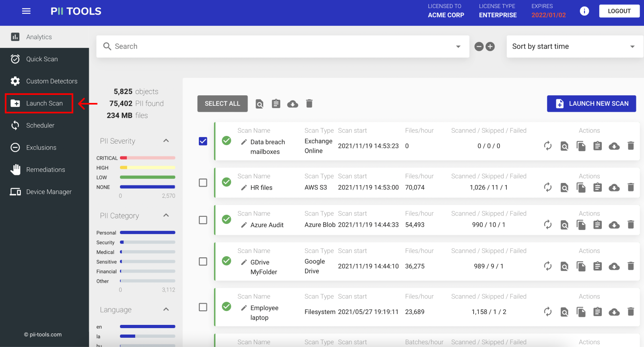Image resolution: width=644 pixels, height=347 pixels.
Task: Delete the HR files scan
Action: (x=631, y=187)
